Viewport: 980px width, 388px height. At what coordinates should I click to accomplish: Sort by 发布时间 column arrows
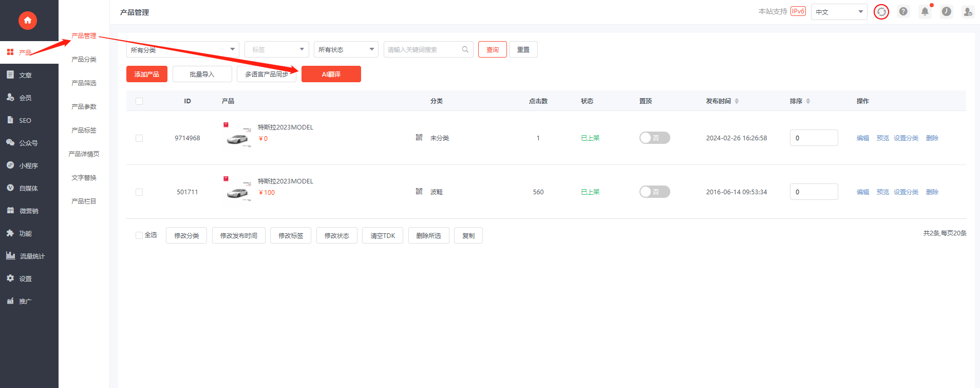pyautogui.click(x=737, y=101)
